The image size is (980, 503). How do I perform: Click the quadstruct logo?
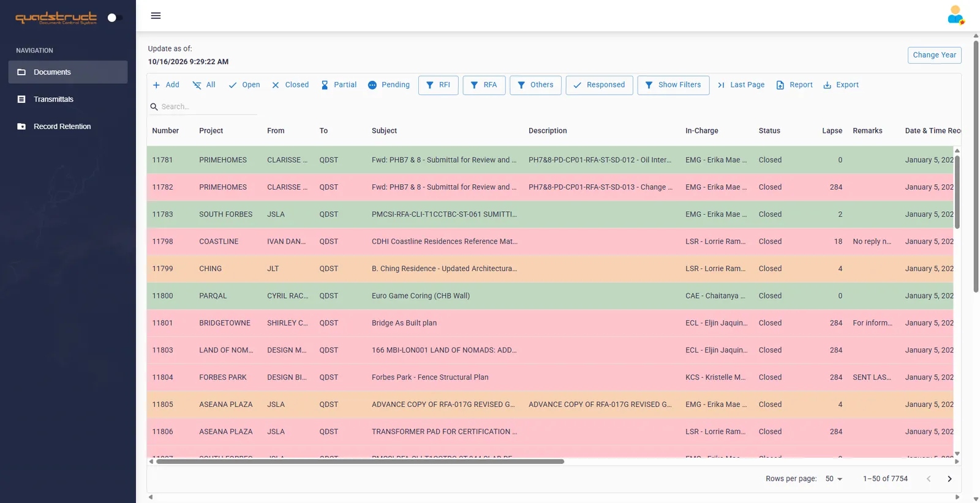coord(56,18)
